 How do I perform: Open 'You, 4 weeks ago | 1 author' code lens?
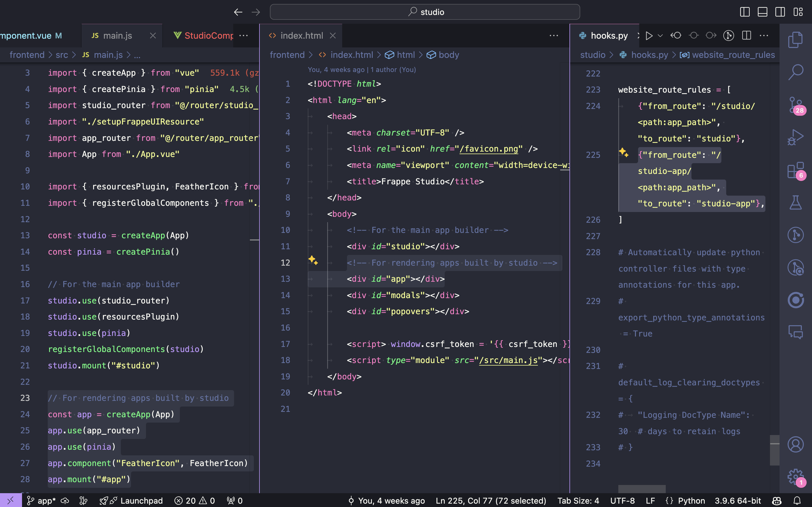tap(362, 70)
